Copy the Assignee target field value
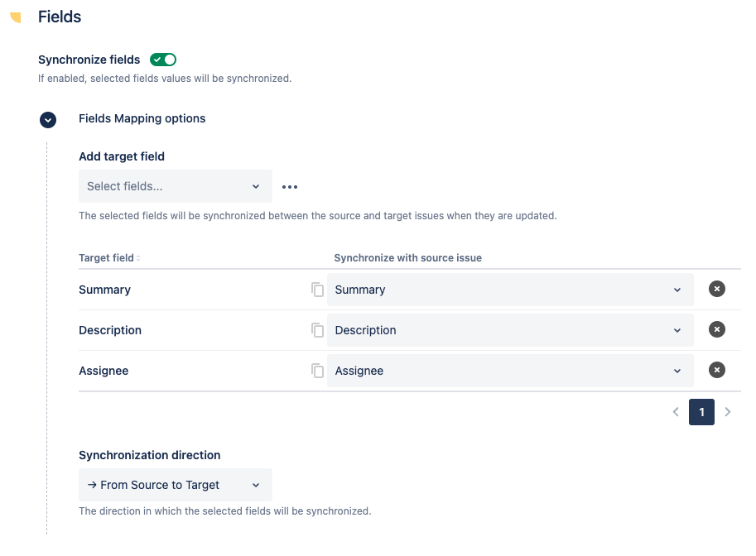 317,370
